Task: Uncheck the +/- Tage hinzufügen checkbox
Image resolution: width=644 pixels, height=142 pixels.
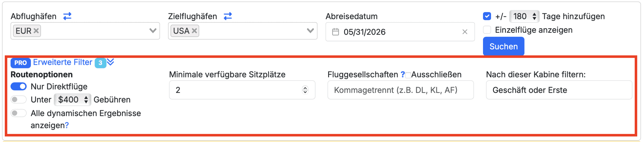Action: point(487,16)
